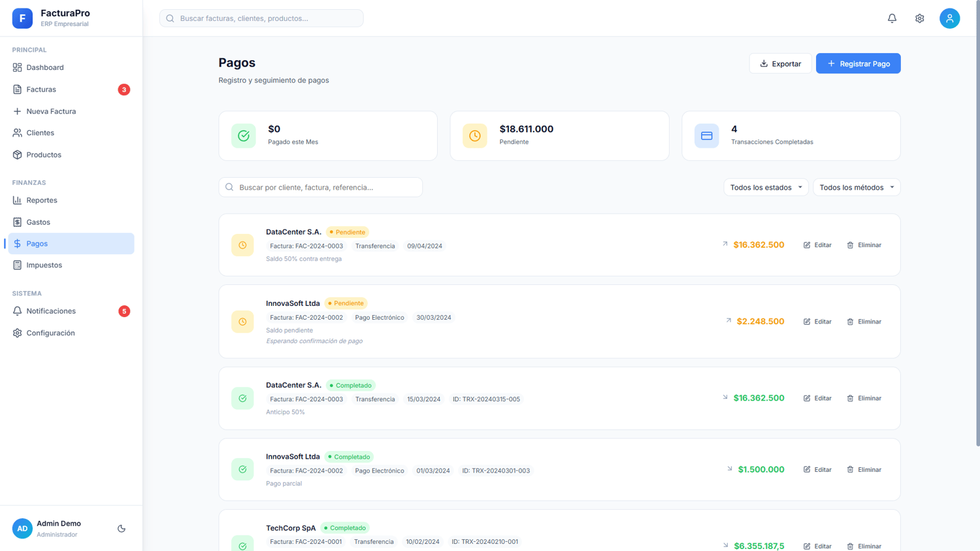Click the $6.355.187,5 amount
Image resolution: width=980 pixels, height=551 pixels.
[759, 546]
